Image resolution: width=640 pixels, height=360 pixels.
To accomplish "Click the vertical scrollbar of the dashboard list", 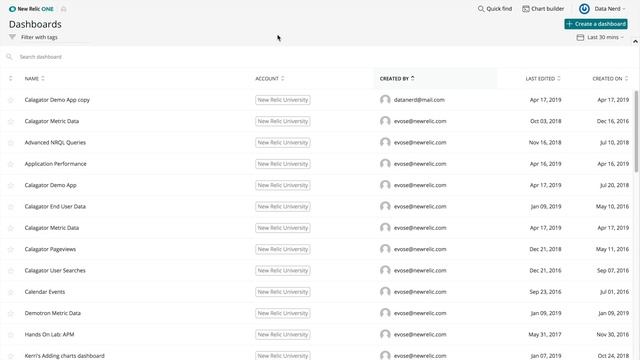I will (636, 131).
